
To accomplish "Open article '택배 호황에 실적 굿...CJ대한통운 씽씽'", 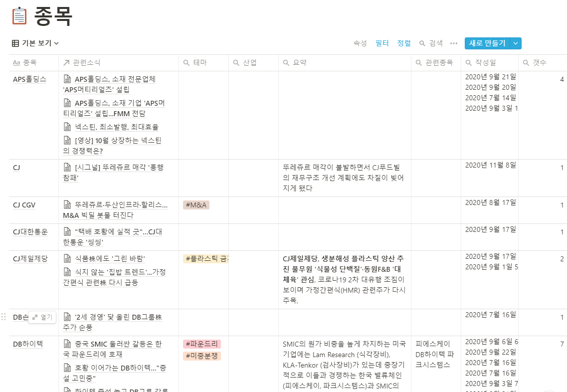I will (113, 237).
